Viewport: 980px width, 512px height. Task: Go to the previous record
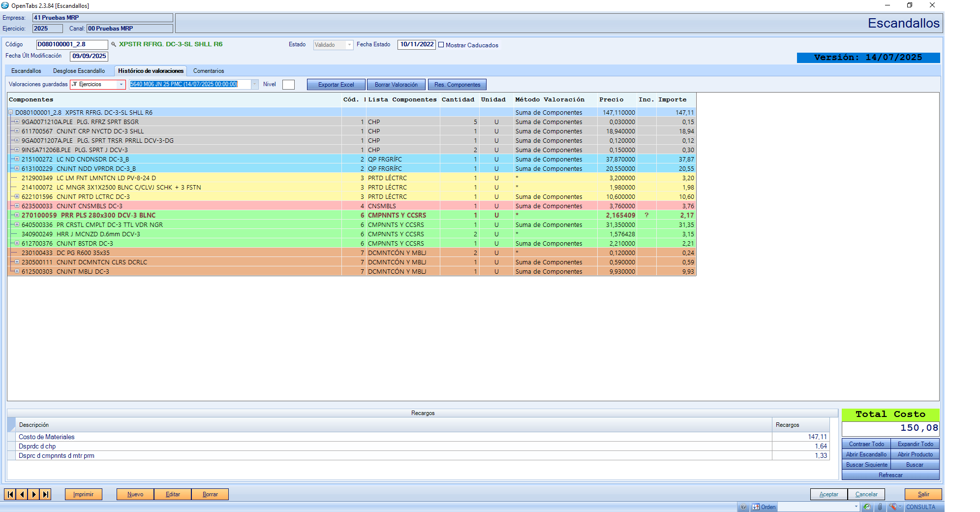tap(22, 494)
